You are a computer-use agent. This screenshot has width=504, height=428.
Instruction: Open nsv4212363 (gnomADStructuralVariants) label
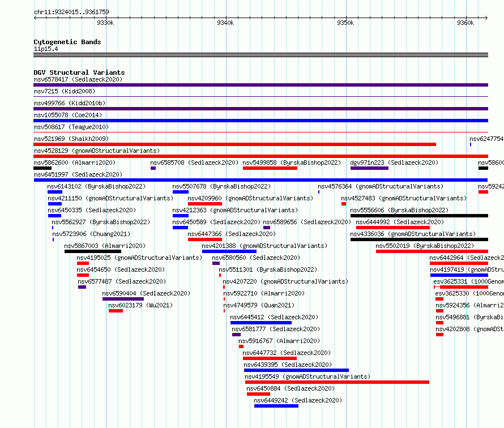pos(235,210)
